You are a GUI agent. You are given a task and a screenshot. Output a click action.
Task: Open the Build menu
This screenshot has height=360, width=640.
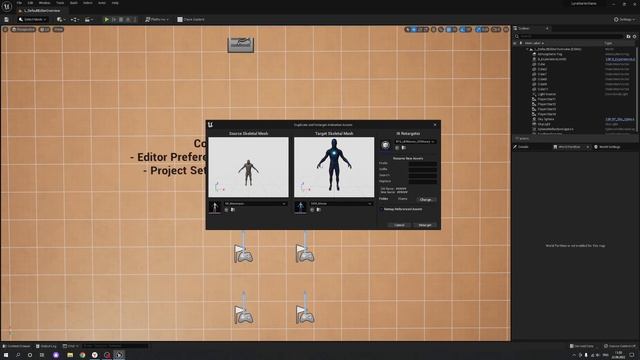(73, 3)
